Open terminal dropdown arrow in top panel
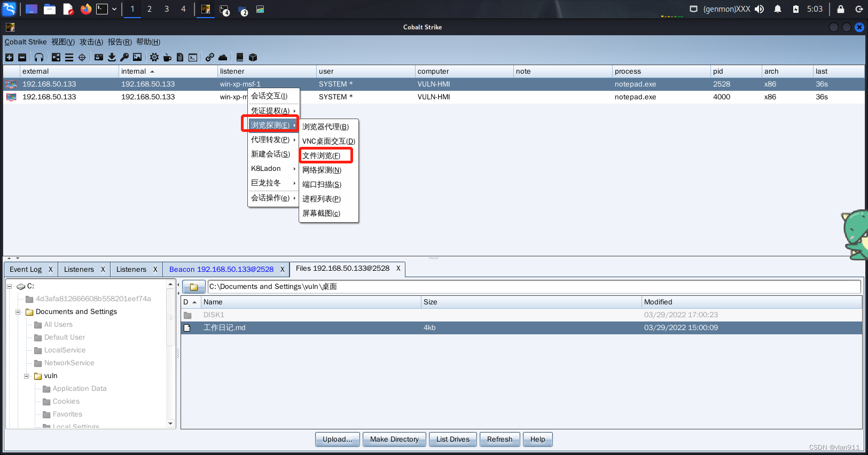Screen dimensions: 868x455 point(114,9)
